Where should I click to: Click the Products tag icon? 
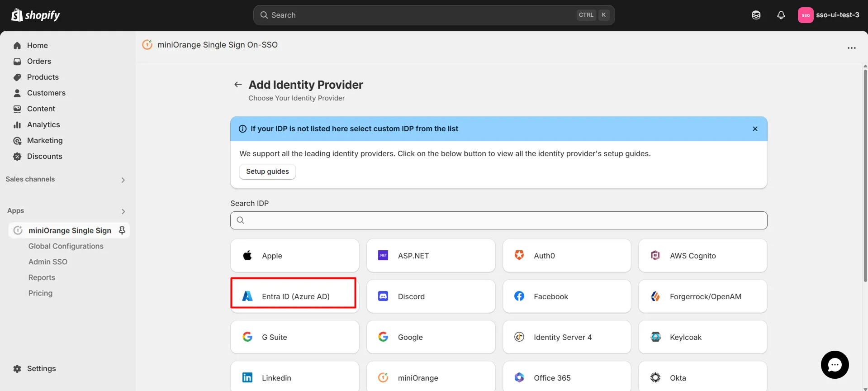coord(17,77)
